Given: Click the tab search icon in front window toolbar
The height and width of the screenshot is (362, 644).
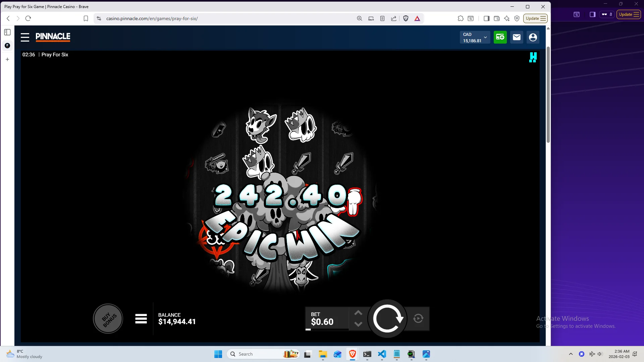Looking at the screenshot, I should [471, 18].
